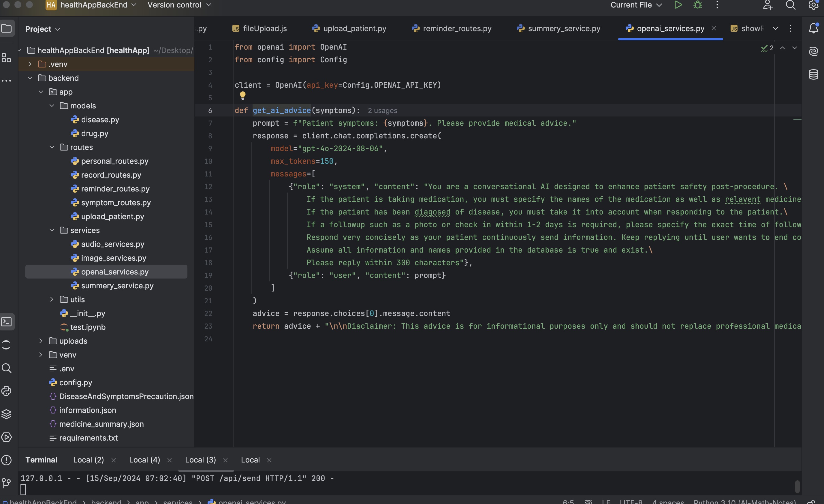The height and width of the screenshot is (504, 824).
Task: Switch to the summery_service.py editor tab
Action: [564, 29]
